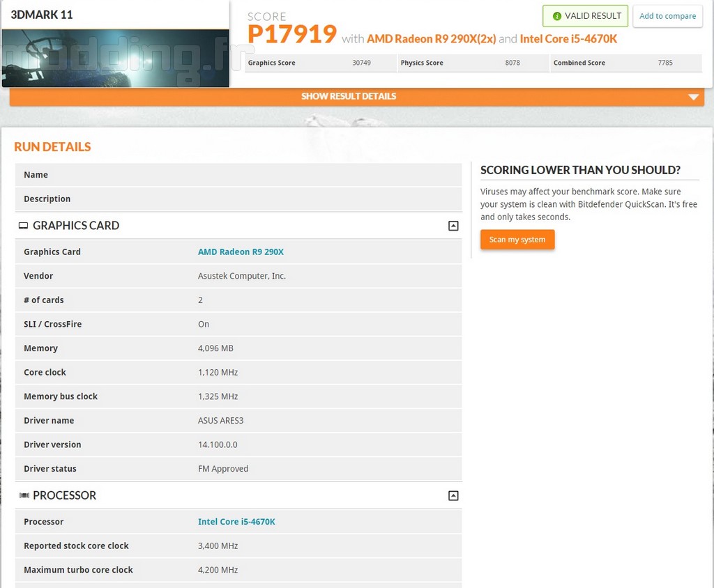Image resolution: width=714 pixels, height=588 pixels.
Task: Click Memory value 4,096 MB
Action: tap(215, 348)
